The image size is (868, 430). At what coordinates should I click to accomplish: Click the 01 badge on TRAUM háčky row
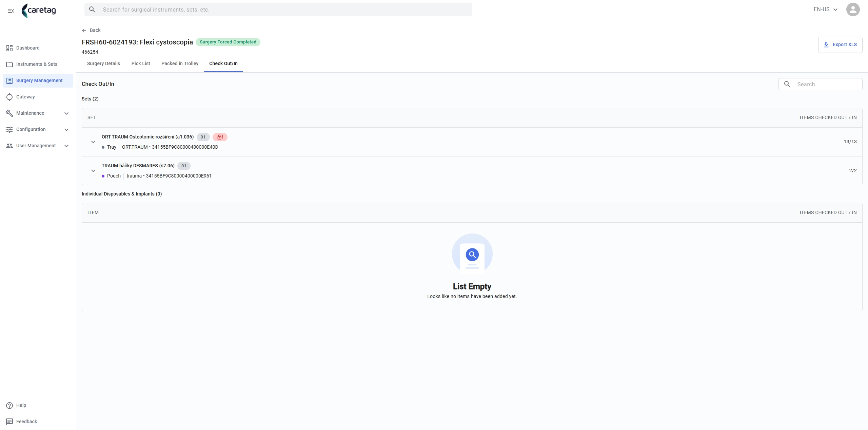pos(184,166)
